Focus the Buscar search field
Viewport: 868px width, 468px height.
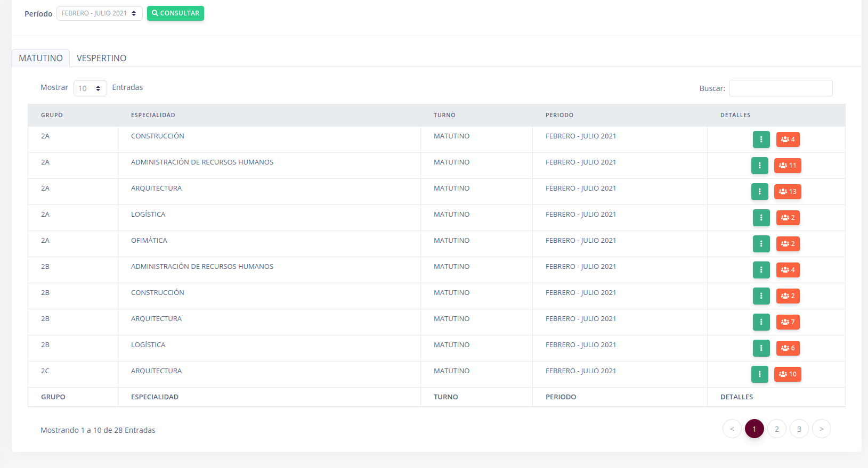click(x=780, y=88)
